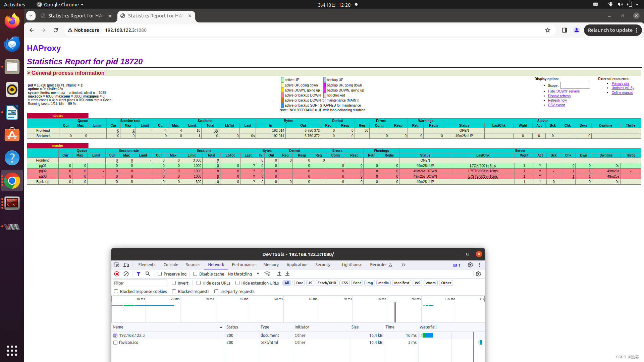Click the DevTools inspect element picker icon
This screenshot has width=644, height=362.
(x=117, y=265)
